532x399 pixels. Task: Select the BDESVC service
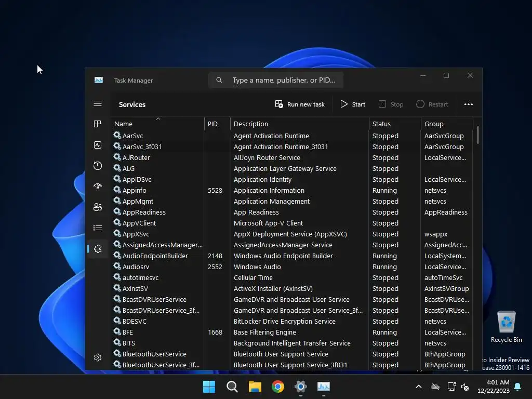[135, 321]
